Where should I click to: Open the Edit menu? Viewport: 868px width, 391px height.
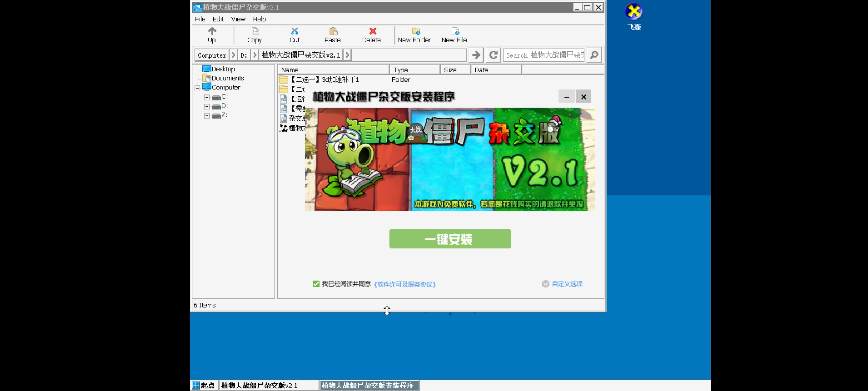[218, 19]
